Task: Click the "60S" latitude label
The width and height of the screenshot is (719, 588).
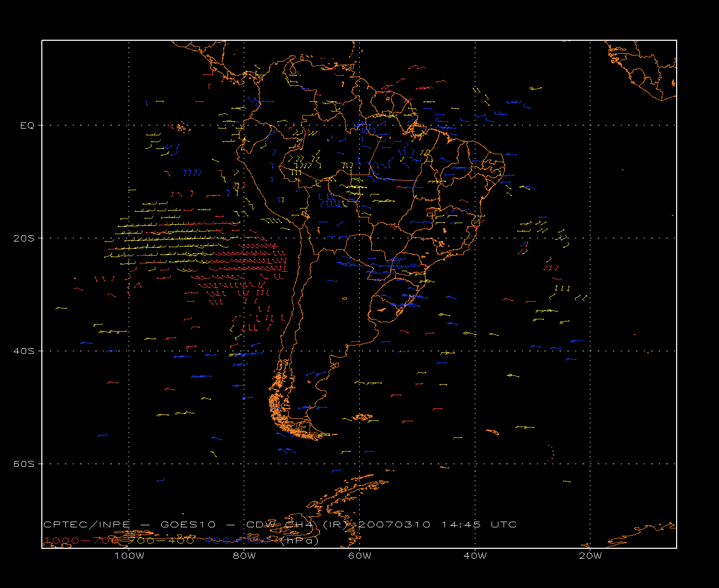Action: point(24,464)
